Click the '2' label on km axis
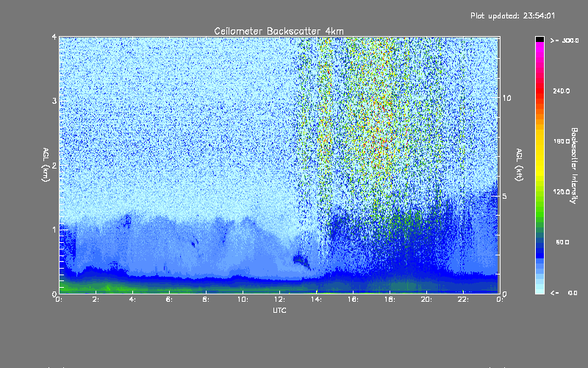Viewport: 588px width, 368px height. tap(54, 165)
